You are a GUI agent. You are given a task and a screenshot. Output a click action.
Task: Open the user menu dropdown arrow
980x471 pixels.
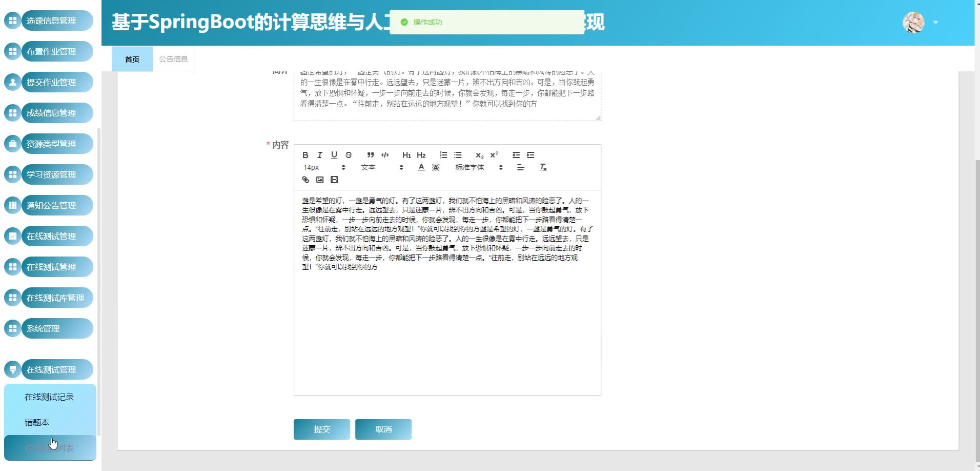point(935,23)
